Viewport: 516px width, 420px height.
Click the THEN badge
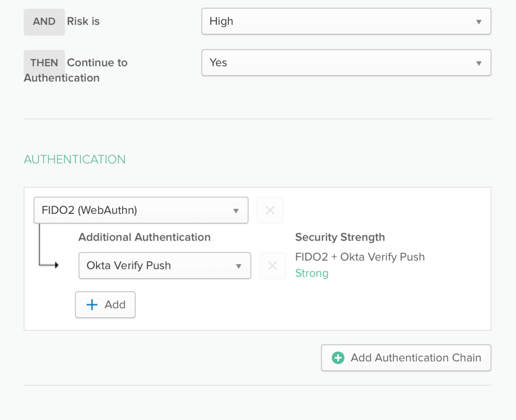click(44, 63)
